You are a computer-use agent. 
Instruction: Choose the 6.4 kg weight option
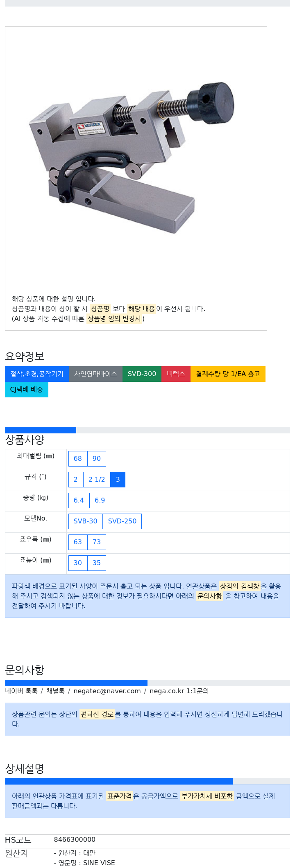pos(79,501)
